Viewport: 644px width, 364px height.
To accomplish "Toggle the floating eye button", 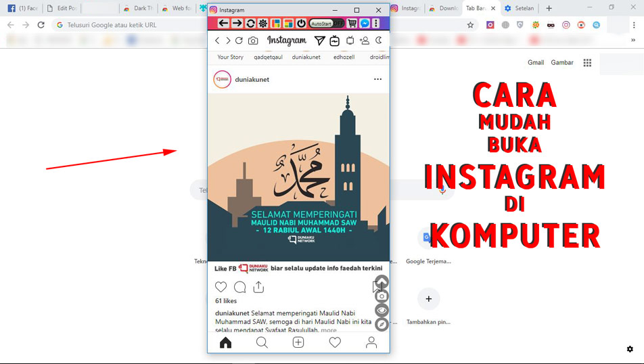I will point(382,310).
